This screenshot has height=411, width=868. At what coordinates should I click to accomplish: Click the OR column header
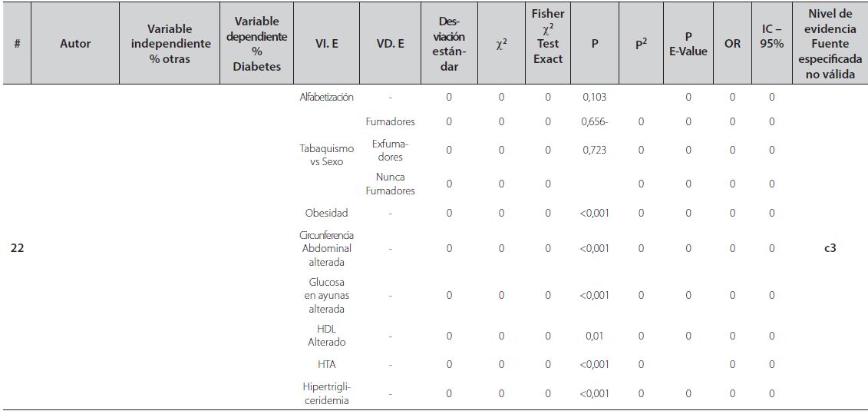click(732, 44)
